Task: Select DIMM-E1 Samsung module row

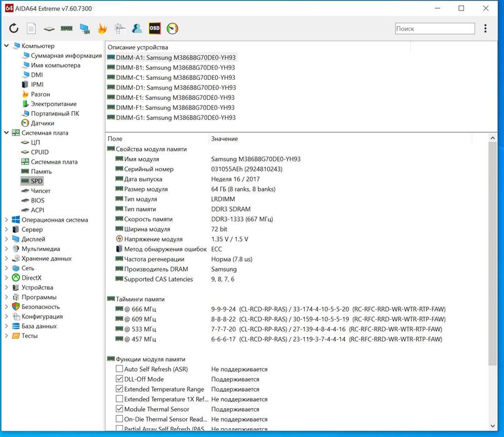Action: pyautogui.click(x=170, y=97)
